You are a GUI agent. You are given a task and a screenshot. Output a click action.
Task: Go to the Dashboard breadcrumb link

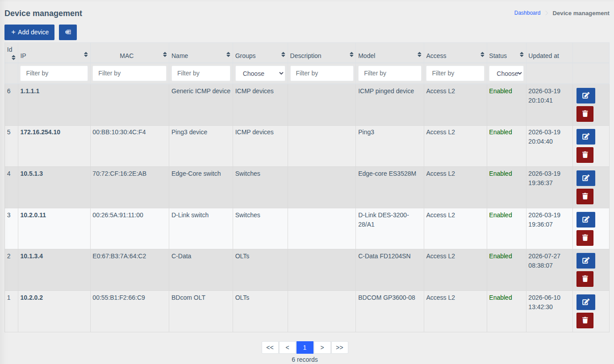(x=527, y=13)
